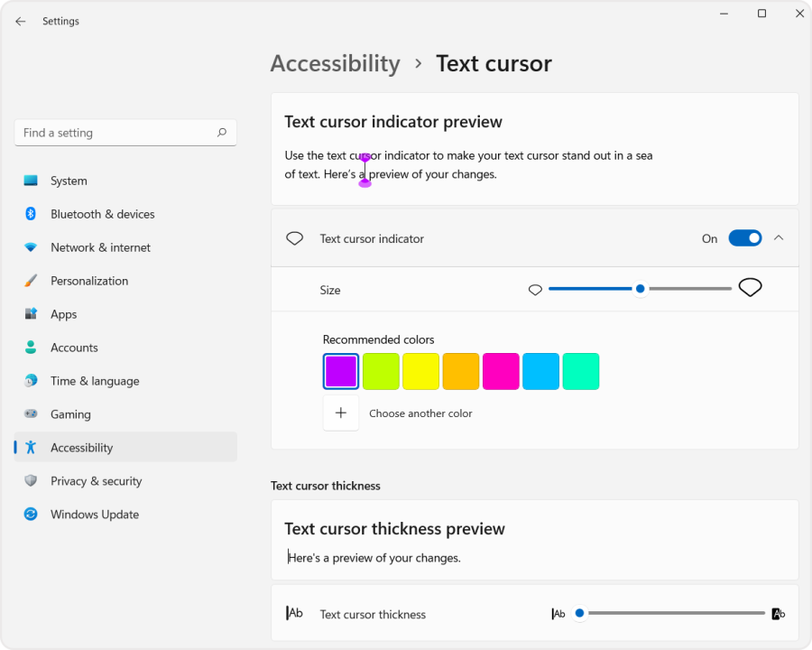Collapse the Text cursor indicator section
This screenshot has height=650, width=812.
[x=779, y=237]
